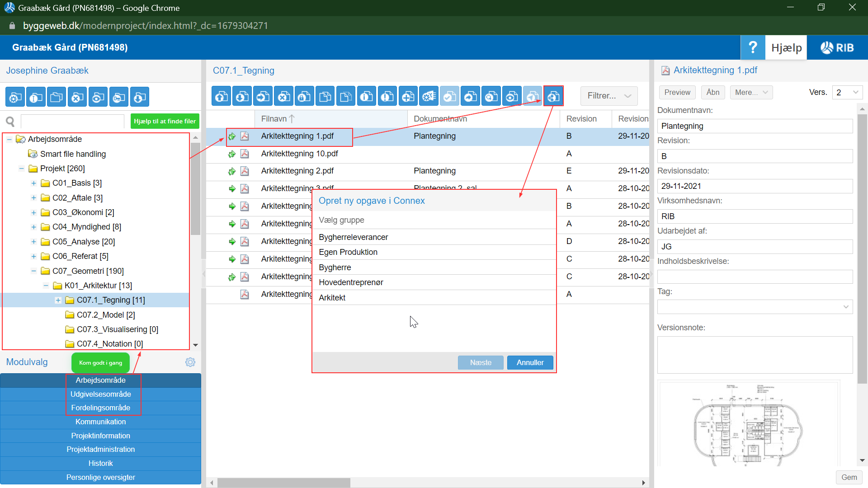The height and width of the screenshot is (488, 868).
Task: Choose Hovedentreprenør group in dialog
Action: [351, 282]
